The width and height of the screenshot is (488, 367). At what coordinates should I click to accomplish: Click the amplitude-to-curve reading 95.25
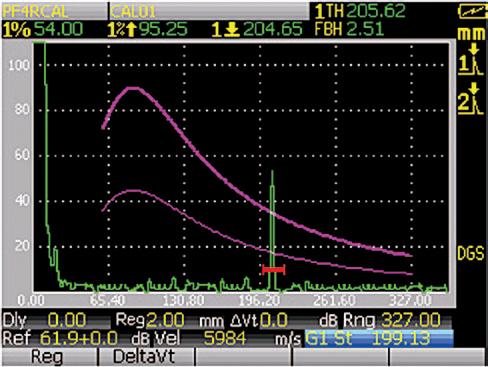147,29
